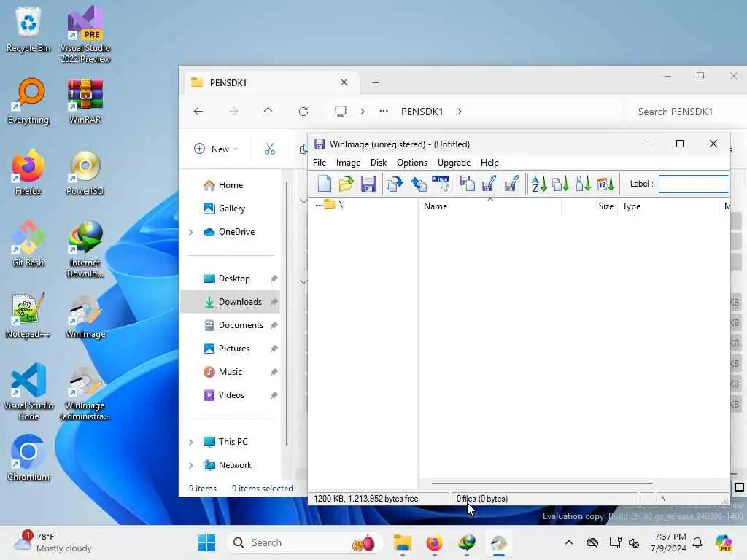This screenshot has height=560, width=747.
Task: Open Desktop in Explorer sidebar
Action: (x=234, y=279)
